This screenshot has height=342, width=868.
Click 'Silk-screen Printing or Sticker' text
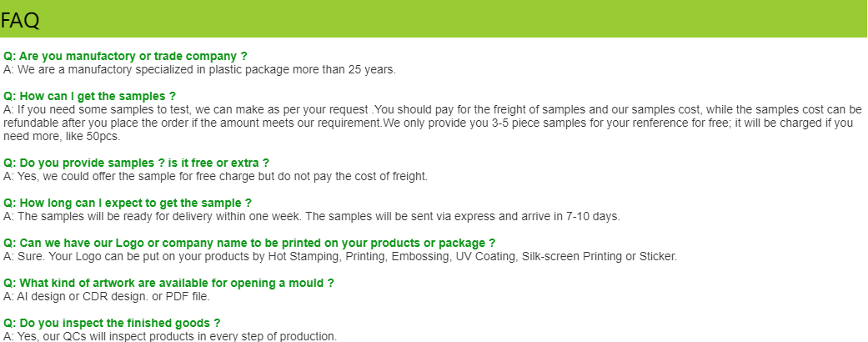(600, 256)
